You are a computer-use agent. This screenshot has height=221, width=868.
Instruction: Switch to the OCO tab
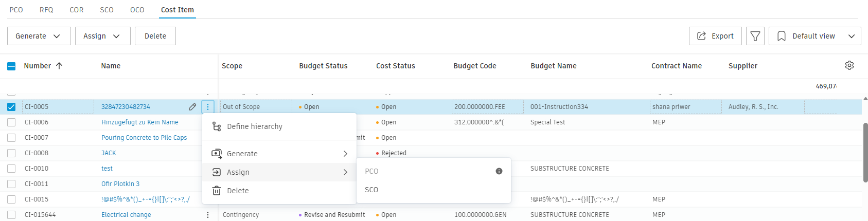pos(137,10)
